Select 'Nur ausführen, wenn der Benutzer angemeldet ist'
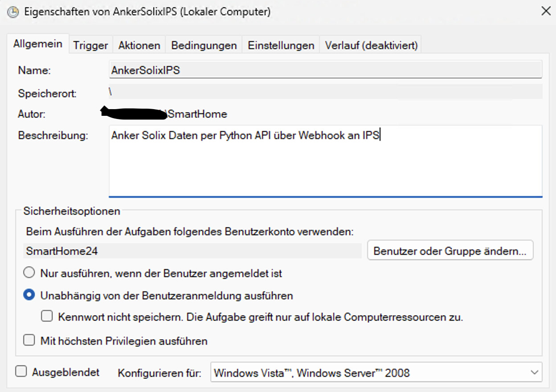Screen dimensions: 556x392 click(x=29, y=273)
